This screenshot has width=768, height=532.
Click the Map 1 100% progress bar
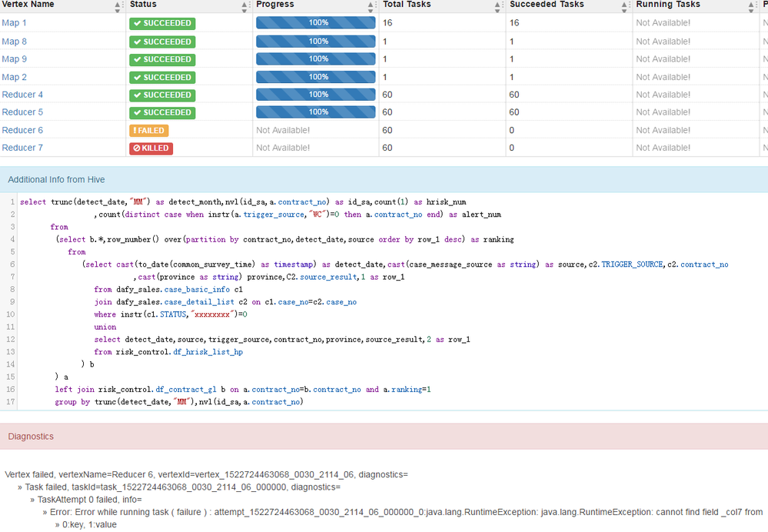(x=315, y=23)
